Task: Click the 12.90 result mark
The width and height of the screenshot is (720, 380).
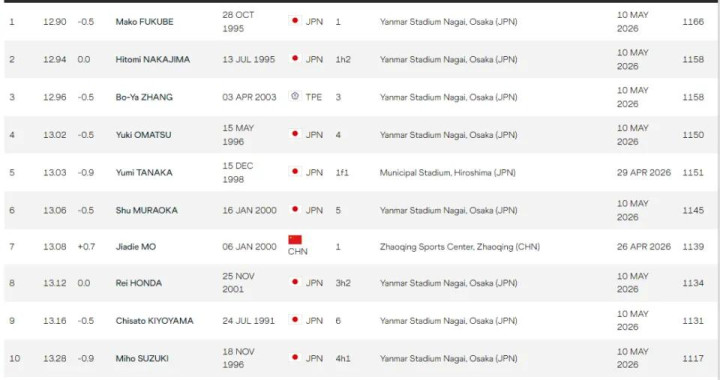Action: click(55, 22)
